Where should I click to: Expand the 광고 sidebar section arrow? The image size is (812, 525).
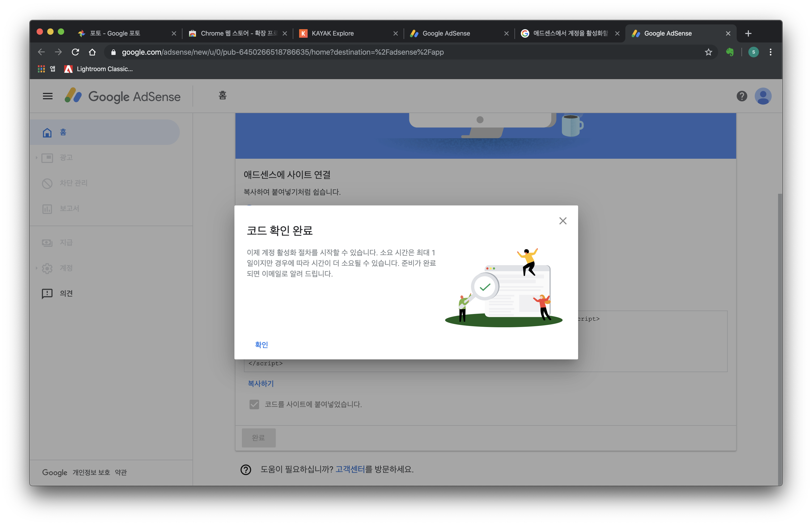point(36,158)
